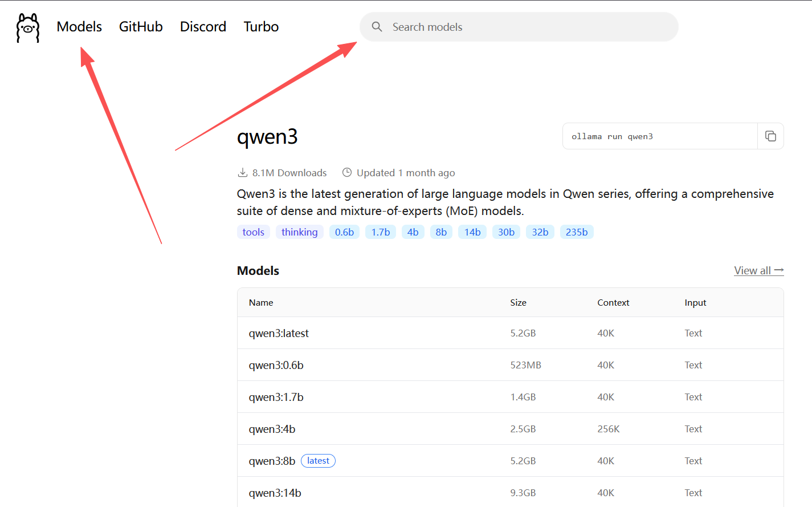Viewport: 812px width, 507px height.
Task: Focus the Search models field
Action: click(x=519, y=27)
